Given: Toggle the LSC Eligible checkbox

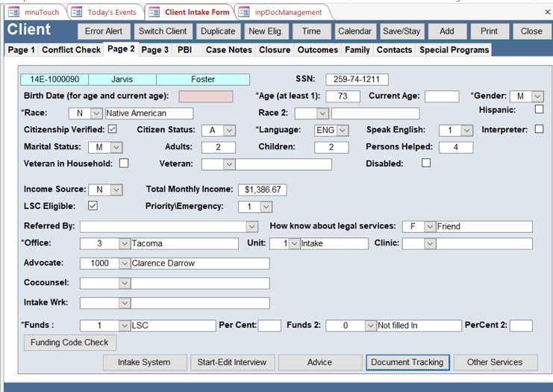Looking at the screenshot, I should click(x=93, y=206).
